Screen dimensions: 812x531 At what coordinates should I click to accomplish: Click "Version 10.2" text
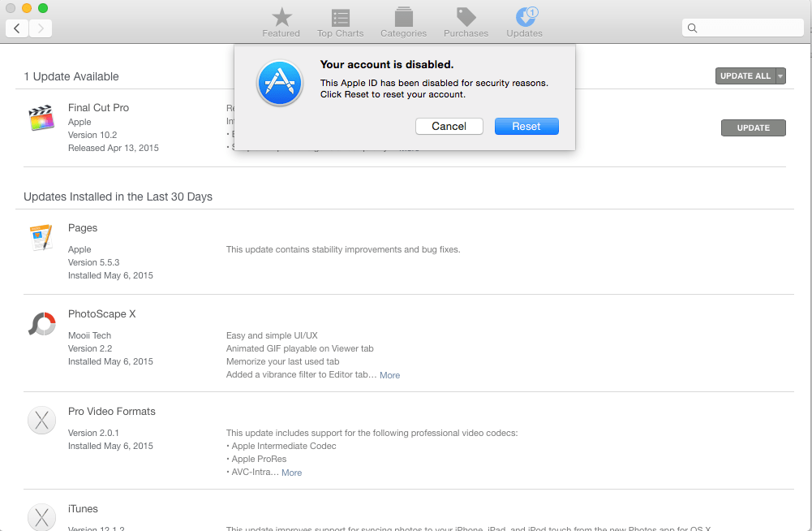[92, 135]
